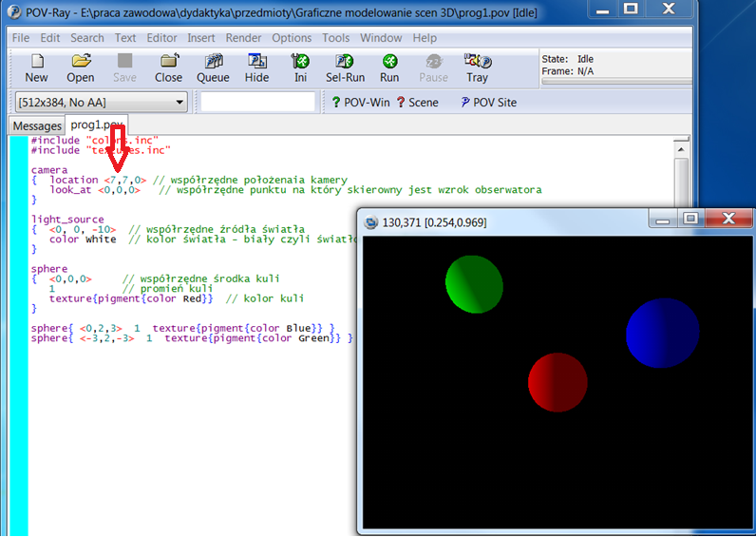Click POV-Ray title bar app icon
This screenshot has height=537, width=756.
pos(14,12)
